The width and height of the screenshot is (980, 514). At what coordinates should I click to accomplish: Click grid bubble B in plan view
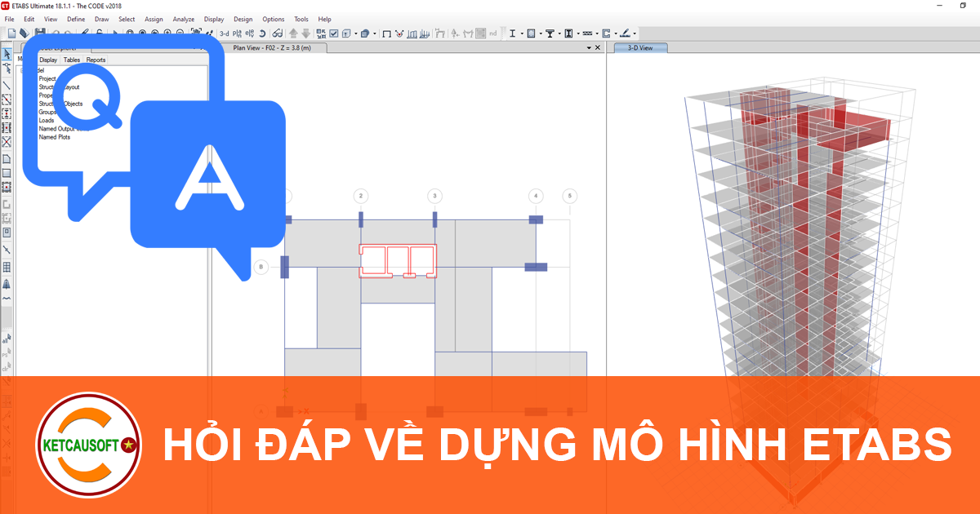(x=261, y=267)
